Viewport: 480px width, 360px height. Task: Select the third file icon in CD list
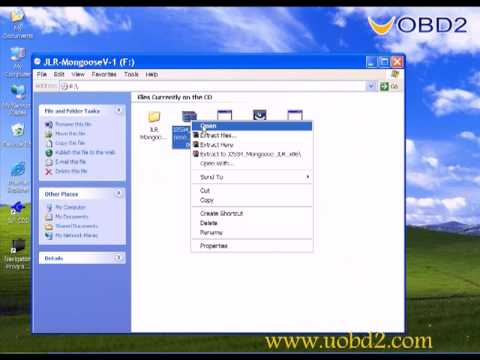coord(224,115)
